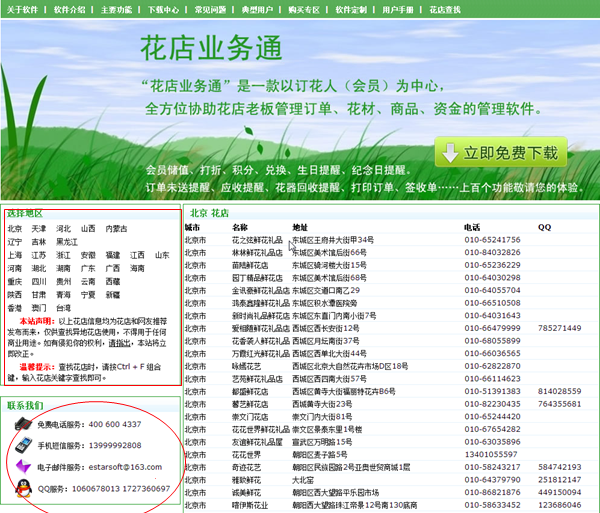Viewport: 600px width, 513px height.
Task: Open the 软件介绍 navigation item
Action: [x=70, y=10]
